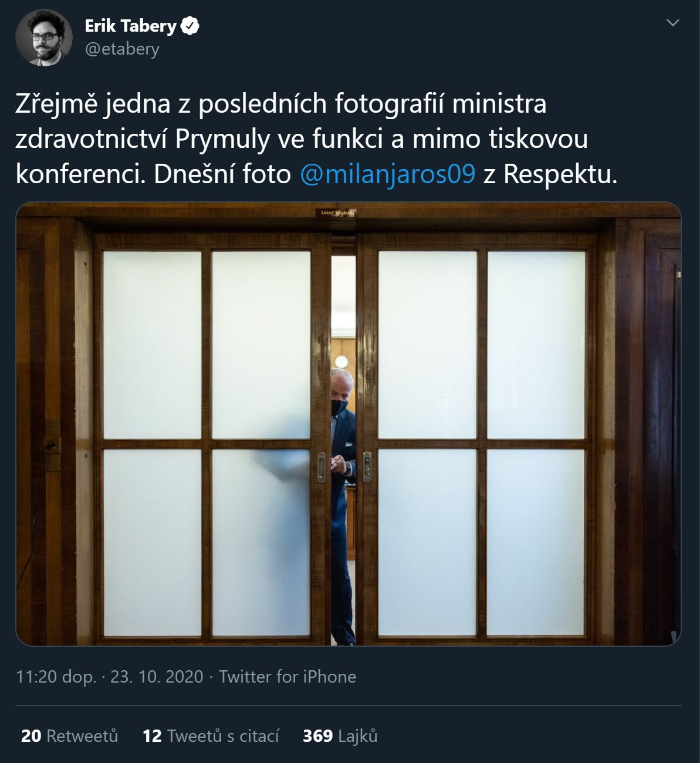Open the attached sliding doors photo
Image resolution: width=700 pixels, height=763 pixels.
[x=349, y=424]
